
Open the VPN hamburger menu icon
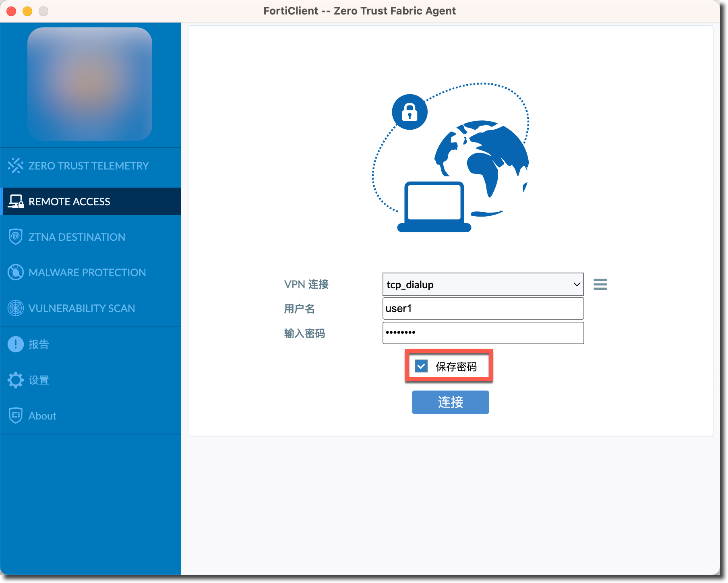coord(600,284)
